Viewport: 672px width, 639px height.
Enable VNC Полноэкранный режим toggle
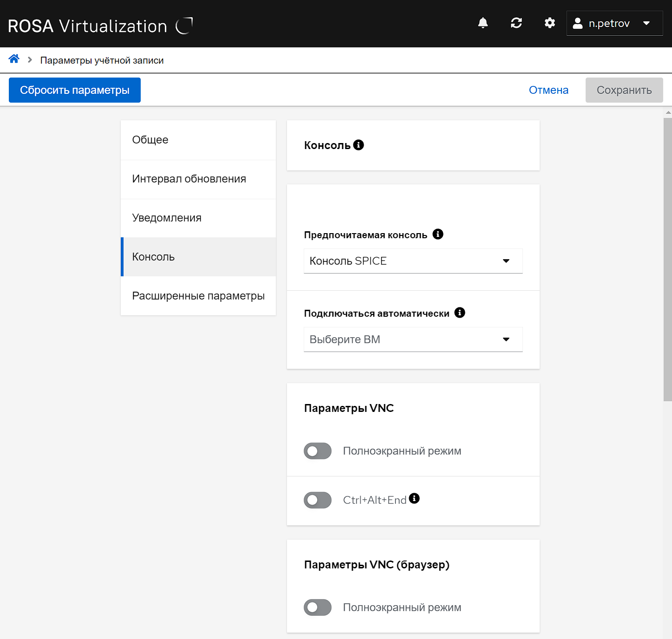[318, 451]
